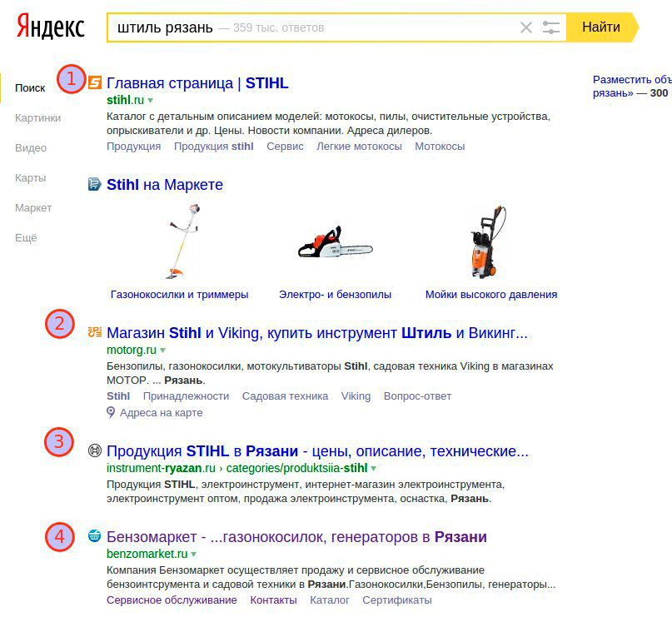The width and height of the screenshot is (672, 617).
Task: Click the instrument-ryazan.ru favicon icon
Action: click(95, 451)
